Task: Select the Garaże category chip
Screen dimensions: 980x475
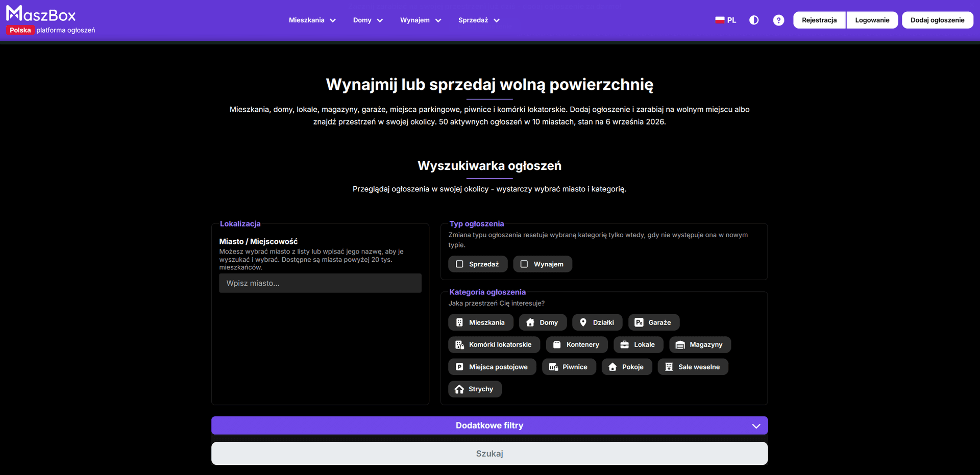Action: pos(653,322)
